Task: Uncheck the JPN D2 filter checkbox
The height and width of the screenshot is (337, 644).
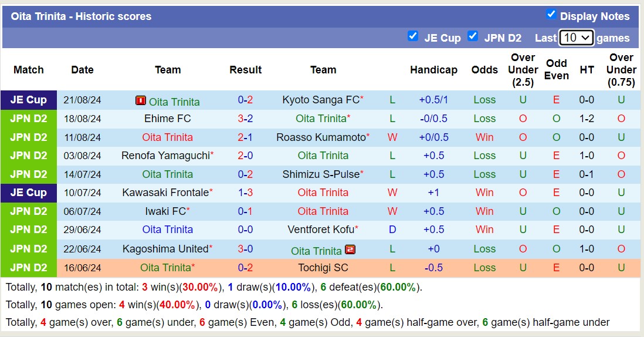Action: pyautogui.click(x=473, y=36)
